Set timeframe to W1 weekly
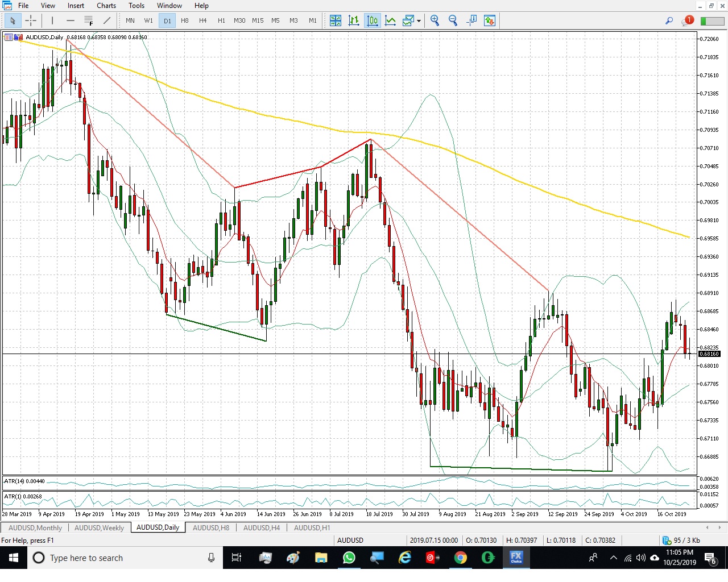Screen dimensions: 728x582 point(148,20)
